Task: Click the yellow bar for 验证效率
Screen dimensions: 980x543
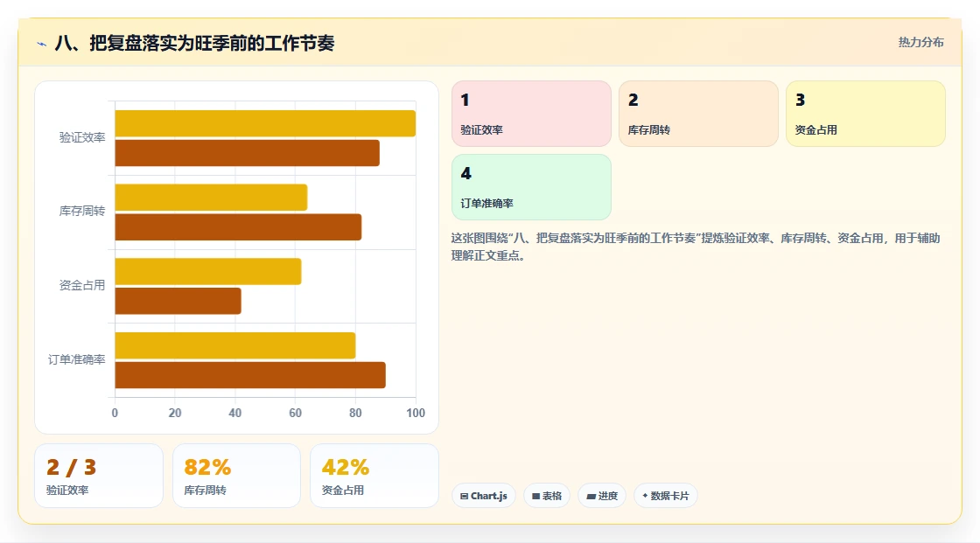Action: pos(265,123)
